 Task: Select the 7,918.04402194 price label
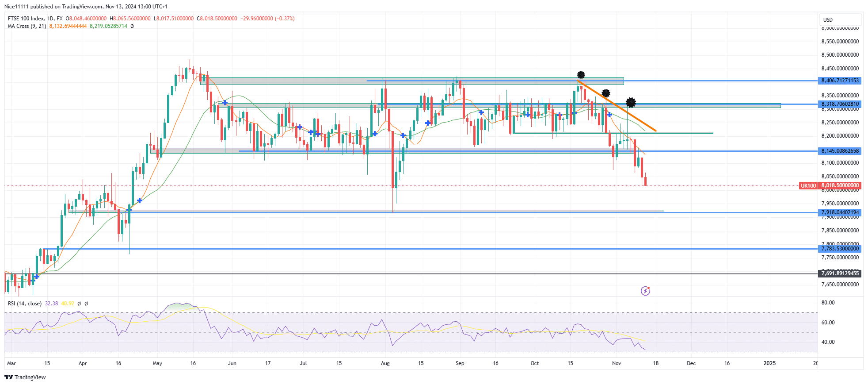(840, 212)
